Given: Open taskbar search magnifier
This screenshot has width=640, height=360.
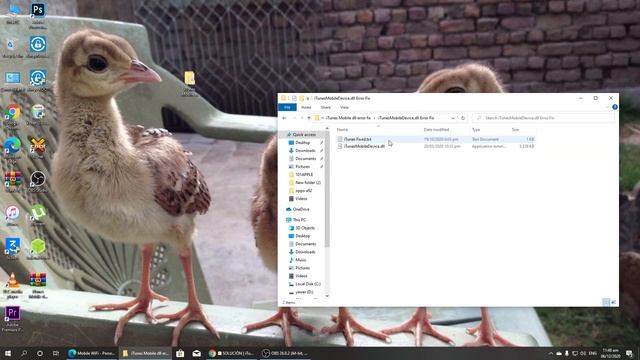Looking at the screenshot, I should [24, 353].
